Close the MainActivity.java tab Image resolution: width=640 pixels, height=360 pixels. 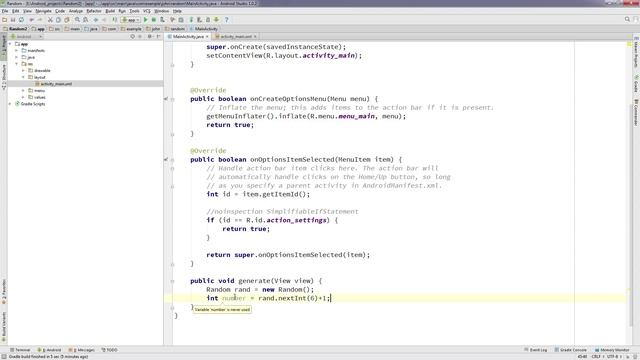pos(207,36)
